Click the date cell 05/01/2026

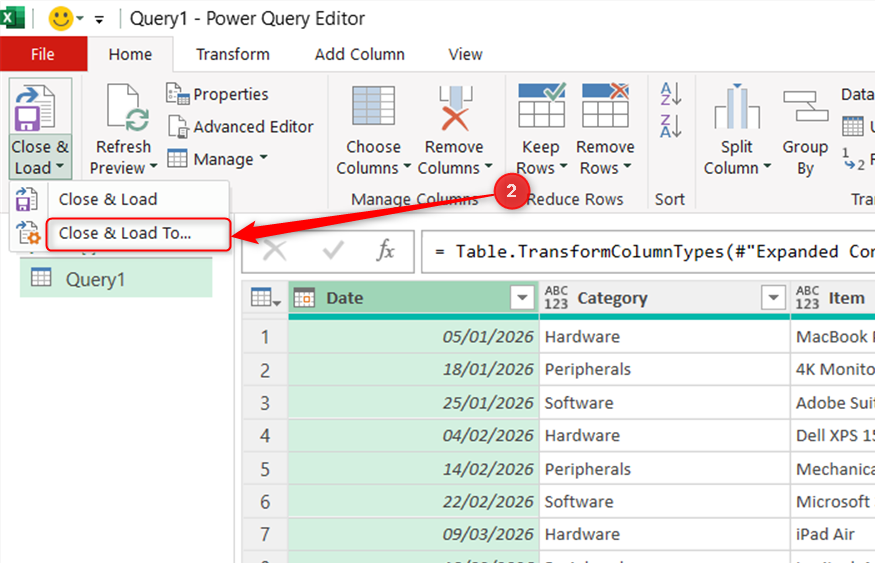[414, 337]
